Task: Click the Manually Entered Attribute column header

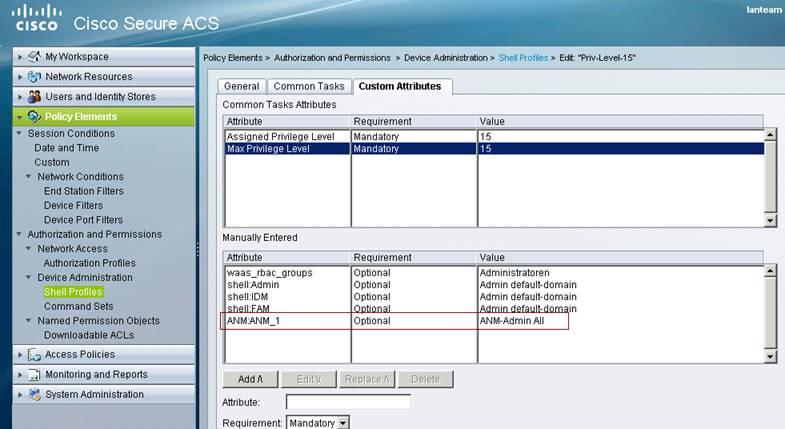Action: pos(286,257)
